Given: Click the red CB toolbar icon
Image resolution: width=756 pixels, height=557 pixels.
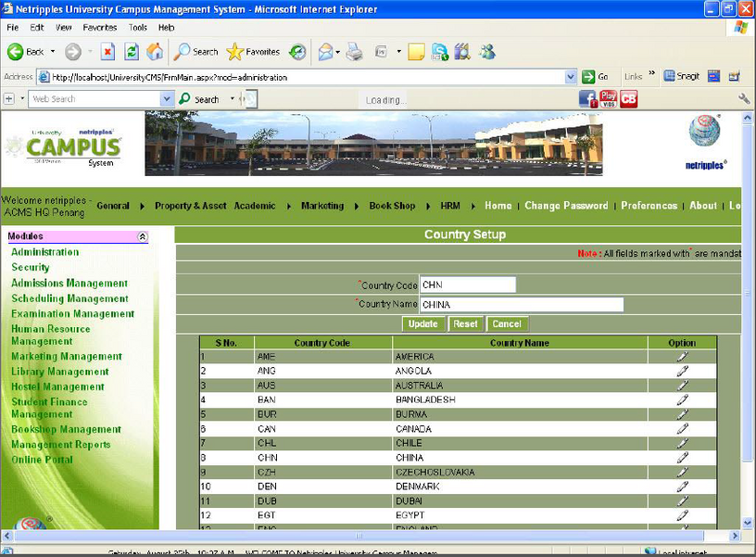Looking at the screenshot, I should (x=629, y=99).
